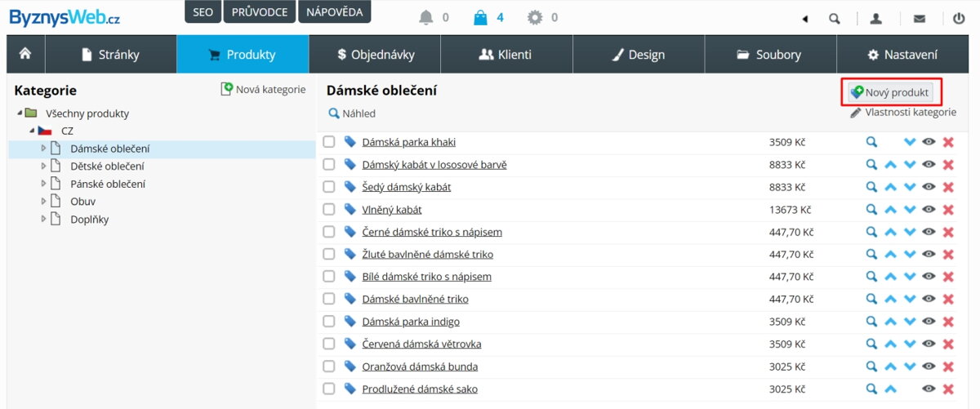Click tag icon of Vlněný kabát
Screen dimensions: 980x409
pos(350,209)
